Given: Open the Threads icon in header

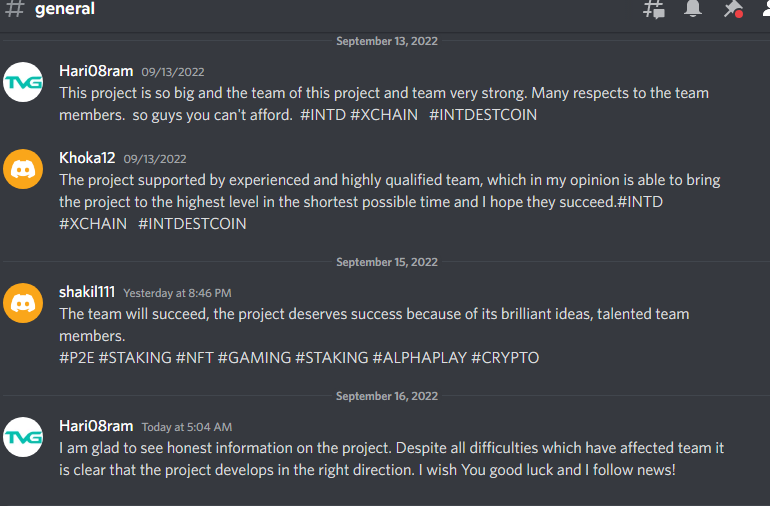Looking at the screenshot, I should [654, 8].
